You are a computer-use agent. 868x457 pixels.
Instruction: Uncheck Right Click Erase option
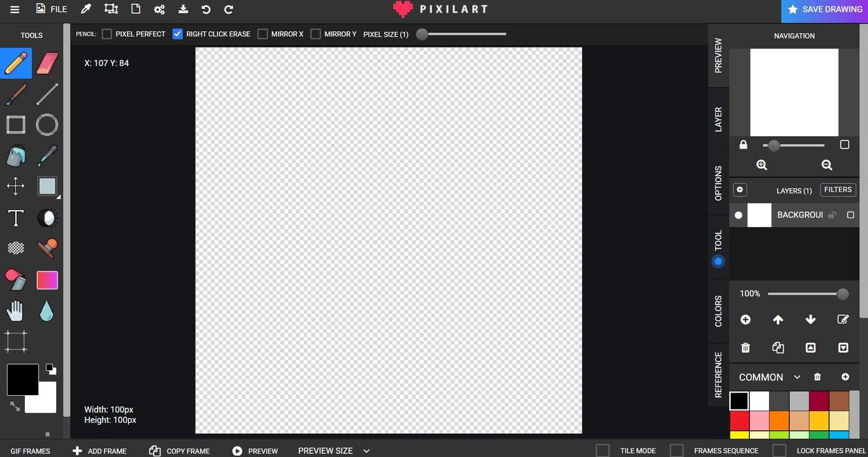click(x=177, y=34)
